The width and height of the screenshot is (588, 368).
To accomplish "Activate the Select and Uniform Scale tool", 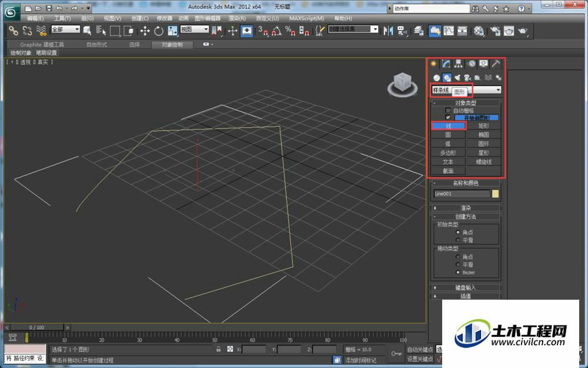I will point(172,31).
